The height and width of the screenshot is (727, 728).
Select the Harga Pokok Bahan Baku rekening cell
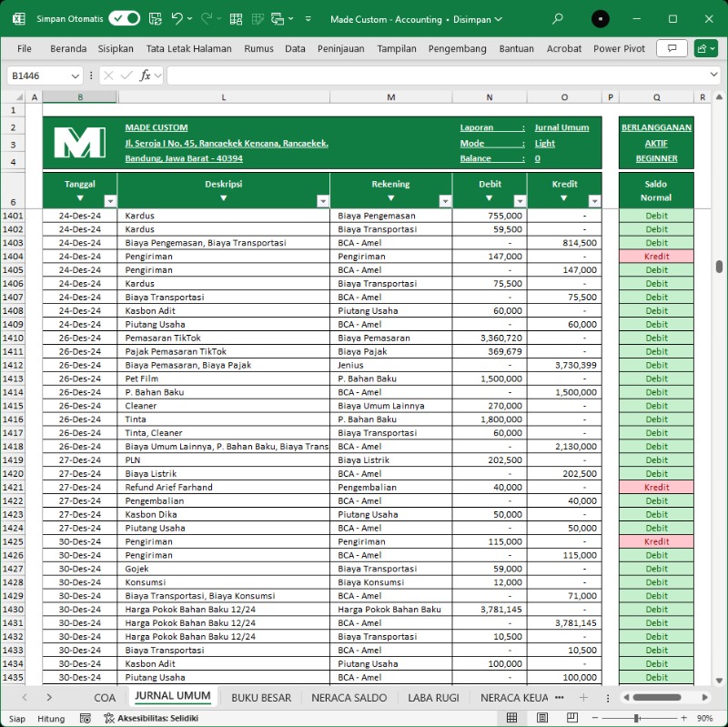[x=390, y=609]
